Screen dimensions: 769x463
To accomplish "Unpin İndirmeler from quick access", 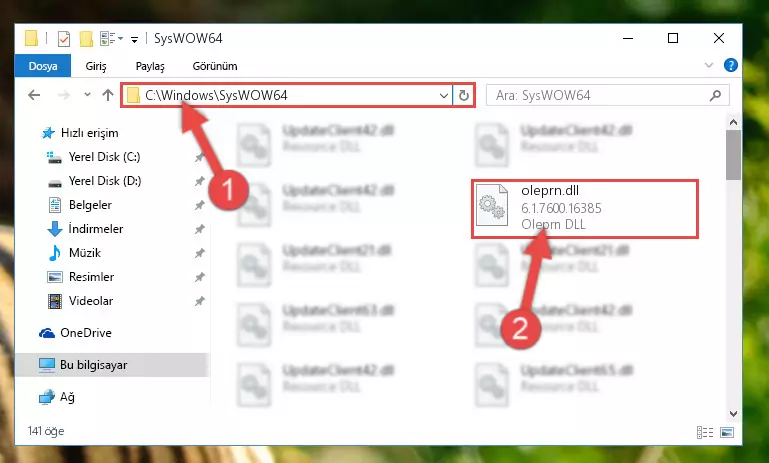I will pos(199,229).
